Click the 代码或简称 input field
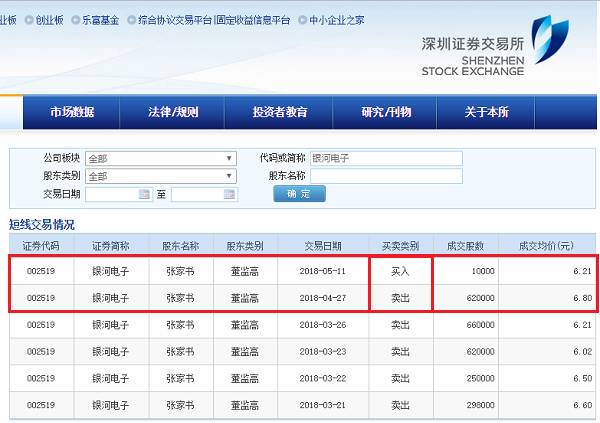The height and width of the screenshot is (423, 600). [386, 158]
